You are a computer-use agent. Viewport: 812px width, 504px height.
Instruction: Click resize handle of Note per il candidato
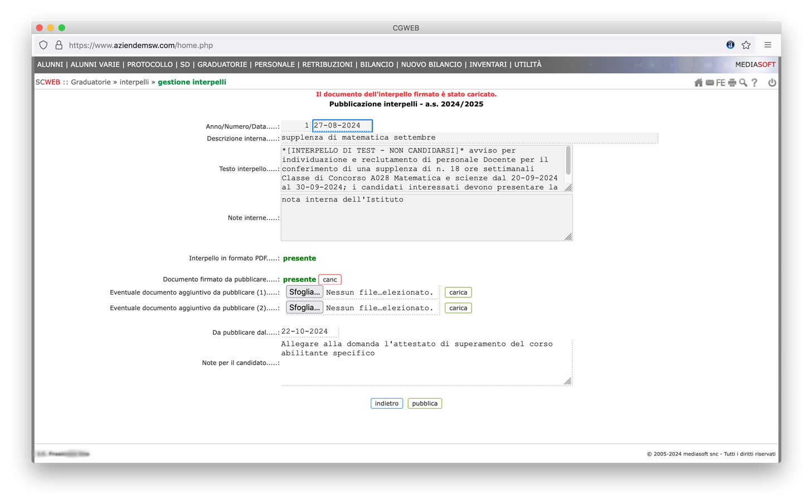(568, 381)
